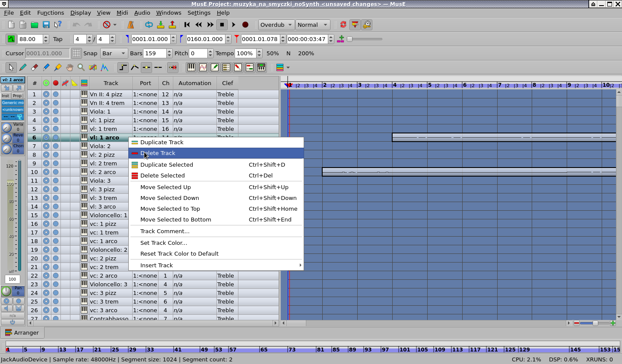Choose Duplicate Selected from the context menu
The height and width of the screenshot is (364, 622).
pyautogui.click(x=167, y=165)
